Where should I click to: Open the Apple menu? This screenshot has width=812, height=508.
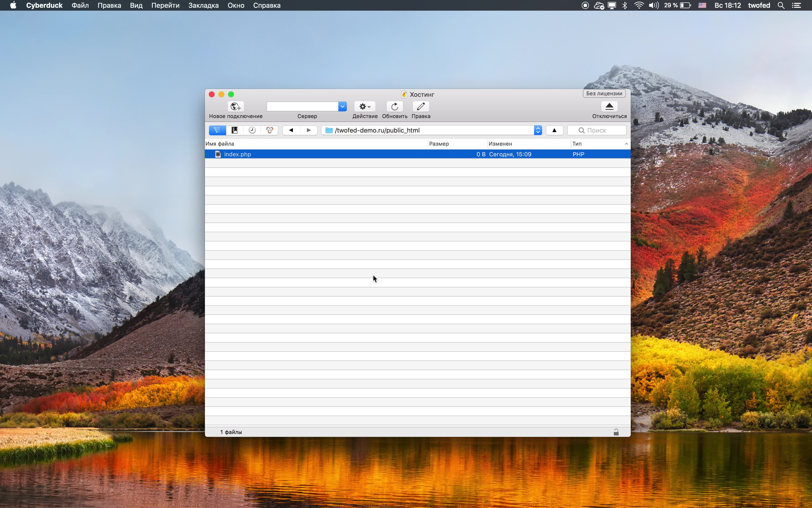point(13,5)
